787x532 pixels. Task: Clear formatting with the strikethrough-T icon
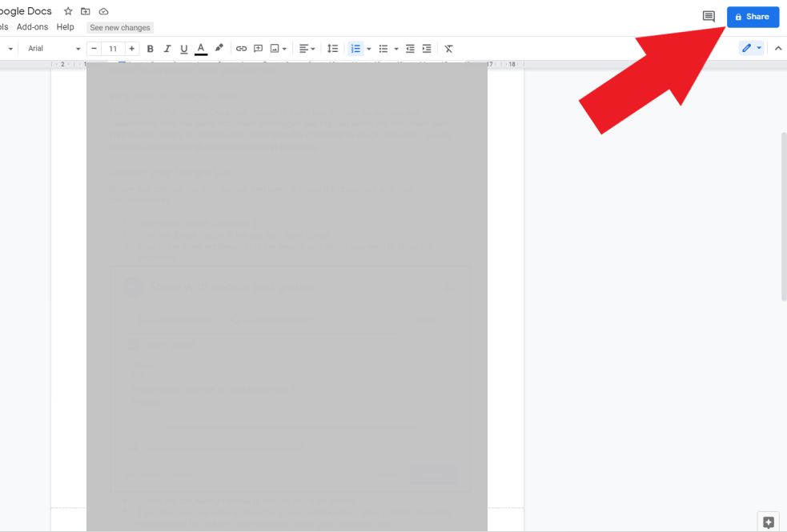coord(449,48)
